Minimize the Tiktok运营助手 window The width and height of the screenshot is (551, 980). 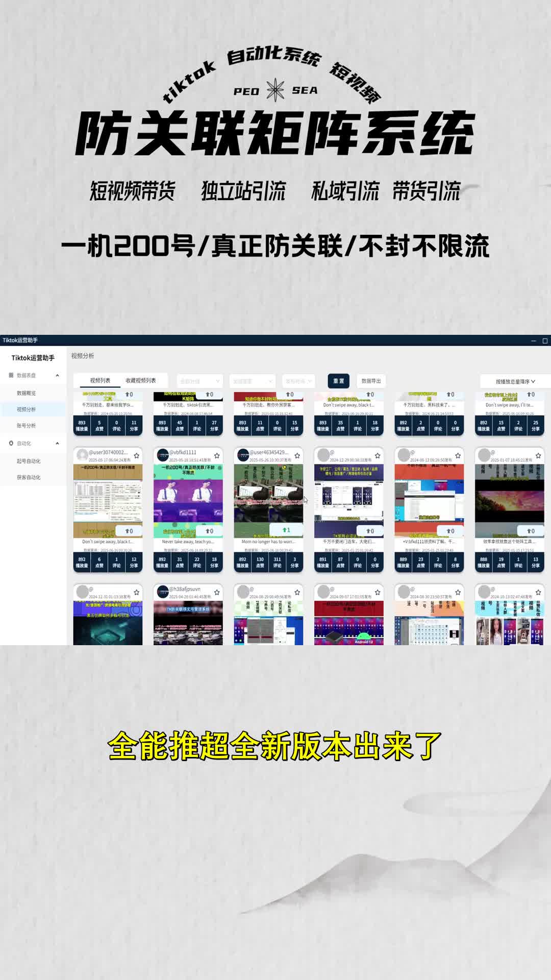pyautogui.click(x=534, y=340)
